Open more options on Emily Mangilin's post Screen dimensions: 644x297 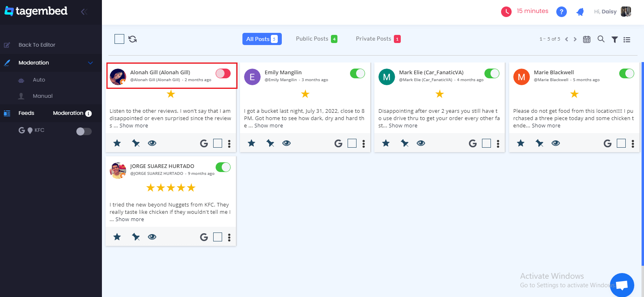(x=364, y=144)
